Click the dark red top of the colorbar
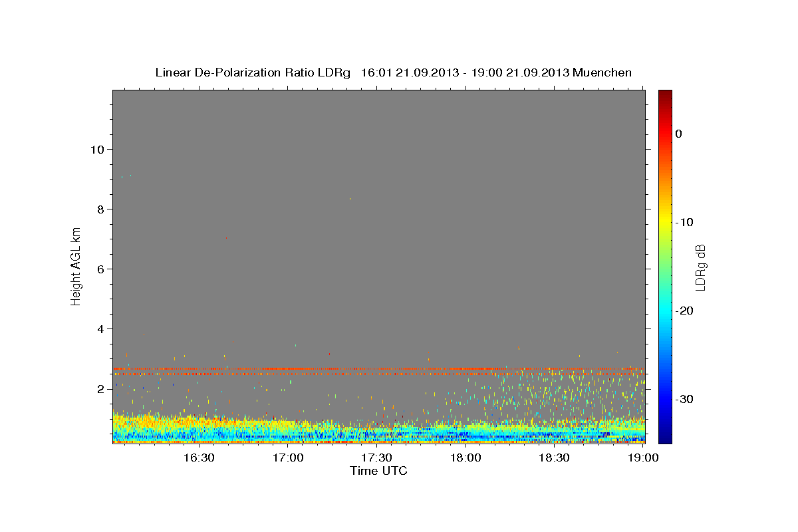 pos(665,96)
